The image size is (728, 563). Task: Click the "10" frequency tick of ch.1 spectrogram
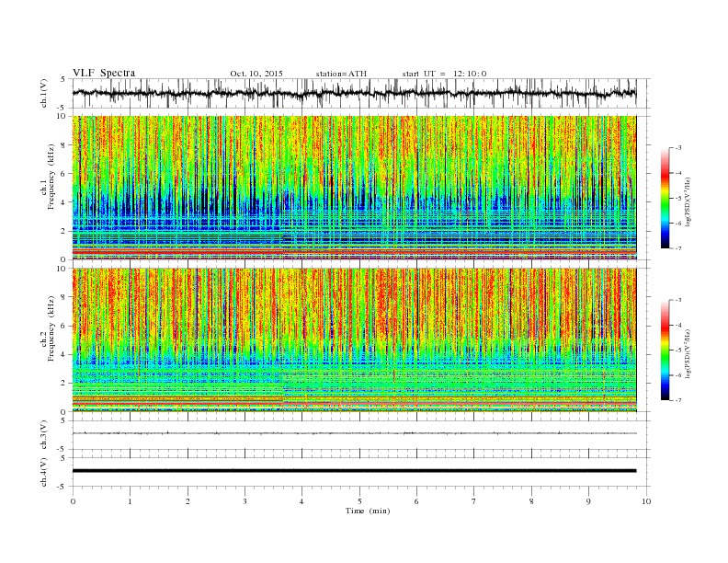pyautogui.click(x=63, y=116)
